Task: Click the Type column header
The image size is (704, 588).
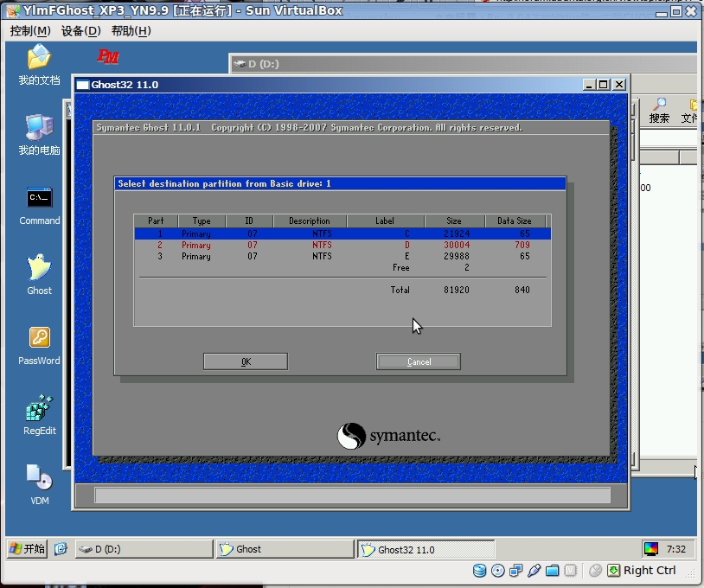Action: coord(202,220)
